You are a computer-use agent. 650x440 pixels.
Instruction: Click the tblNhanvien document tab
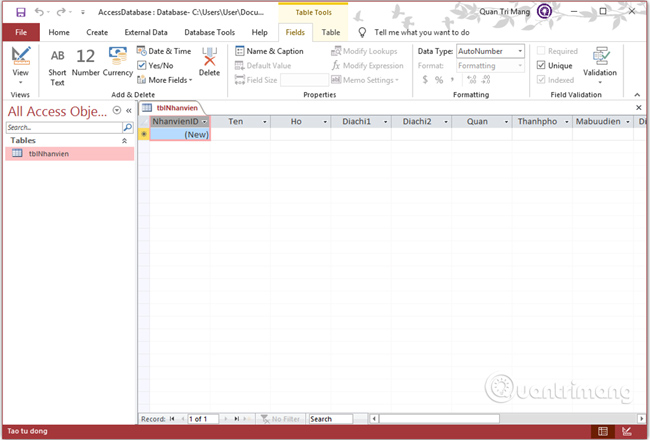(171, 108)
